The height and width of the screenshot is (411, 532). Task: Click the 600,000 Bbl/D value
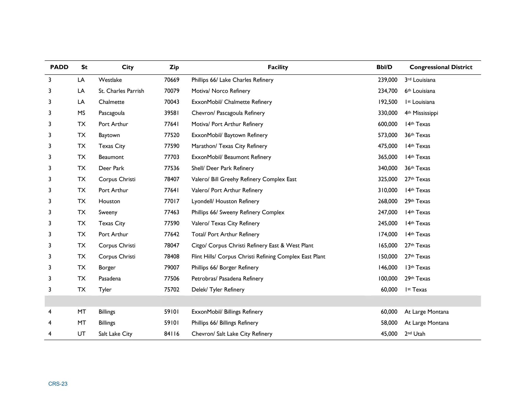pyautogui.click(x=387, y=124)
